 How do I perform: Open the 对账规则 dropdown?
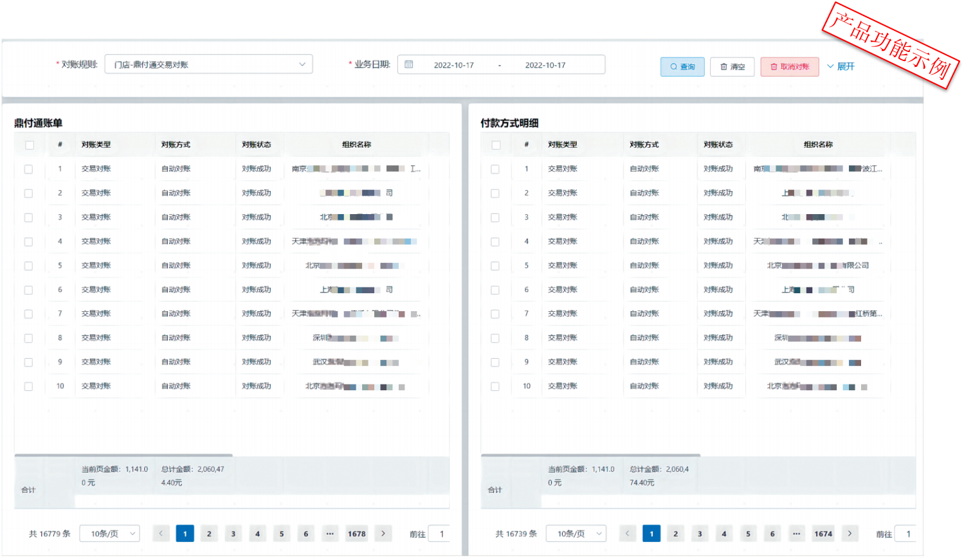tap(208, 64)
